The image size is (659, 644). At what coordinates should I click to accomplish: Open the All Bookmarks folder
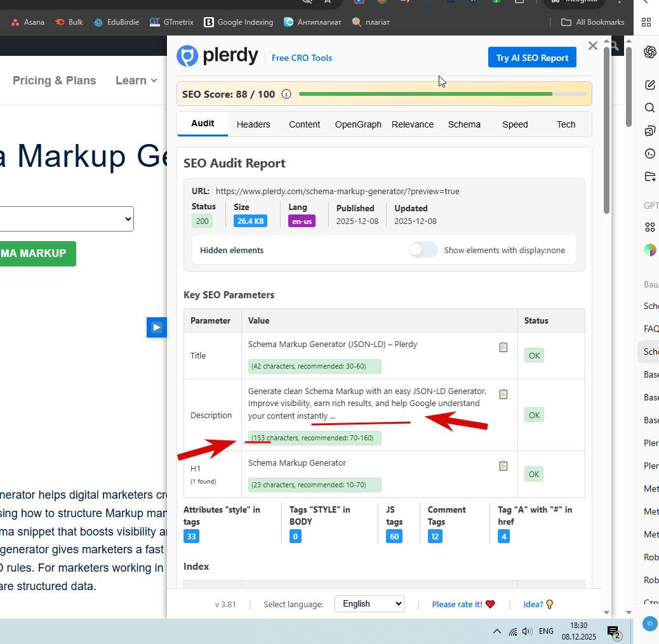tap(592, 22)
